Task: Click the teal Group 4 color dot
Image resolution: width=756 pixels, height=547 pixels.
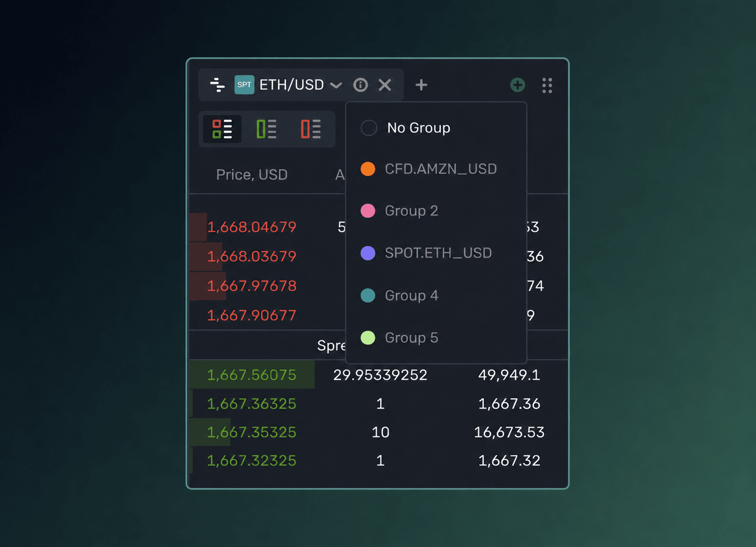Action: [x=368, y=295]
